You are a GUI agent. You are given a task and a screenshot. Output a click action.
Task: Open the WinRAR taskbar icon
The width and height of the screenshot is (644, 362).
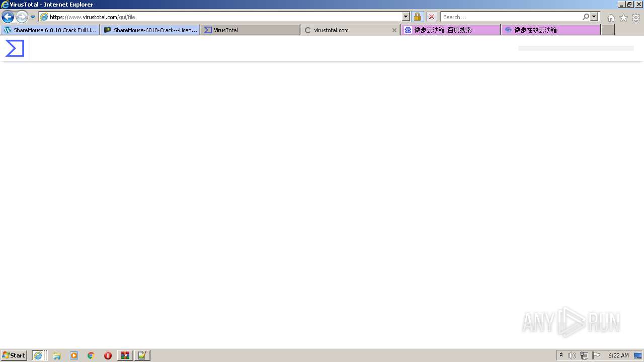click(x=125, y=355)
